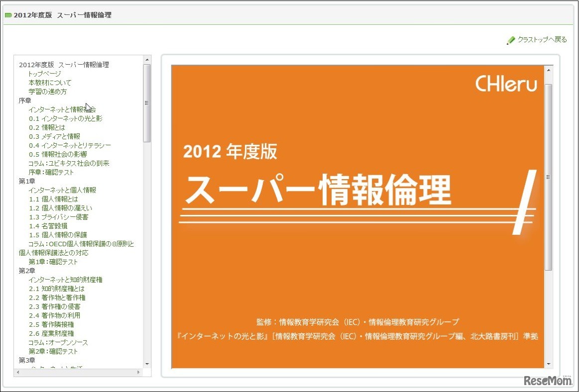Click the left arrow of the horizontal scrollbar

coord(17,372)
